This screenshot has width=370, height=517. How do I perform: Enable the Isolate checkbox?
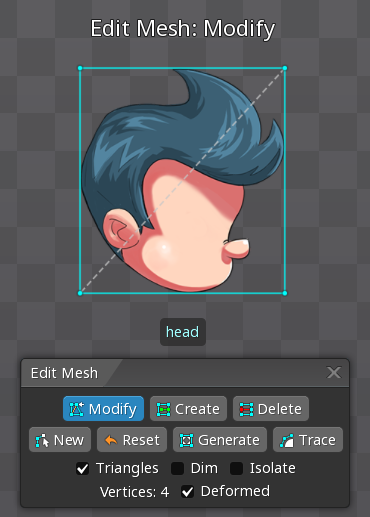coord(236,468)
